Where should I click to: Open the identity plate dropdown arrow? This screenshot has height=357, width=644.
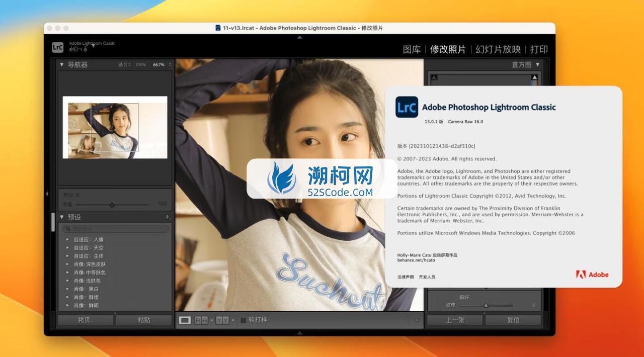(x=93, y=46)
